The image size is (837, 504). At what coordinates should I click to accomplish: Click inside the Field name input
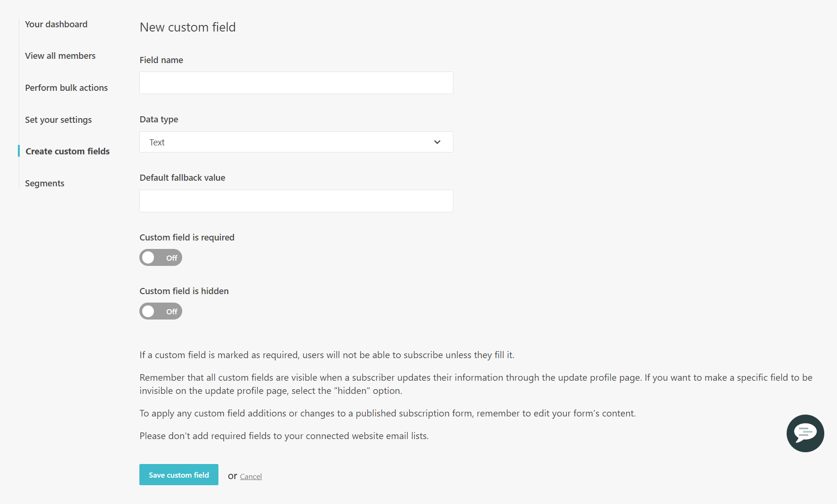click(296, 83)
